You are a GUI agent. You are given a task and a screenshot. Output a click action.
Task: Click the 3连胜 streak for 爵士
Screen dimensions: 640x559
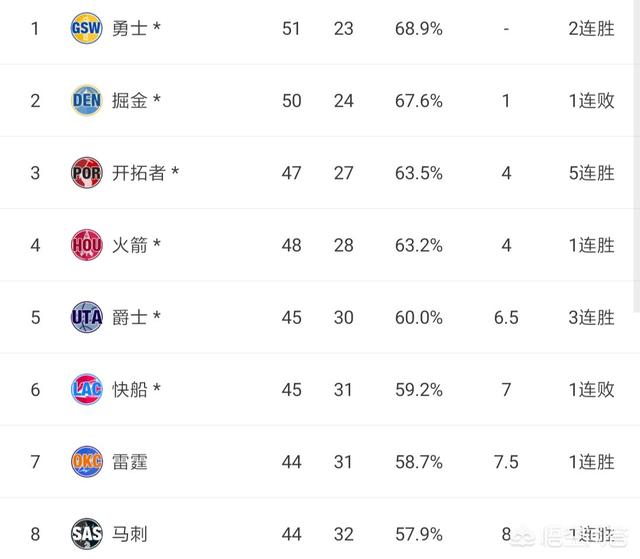click(591, 317)
